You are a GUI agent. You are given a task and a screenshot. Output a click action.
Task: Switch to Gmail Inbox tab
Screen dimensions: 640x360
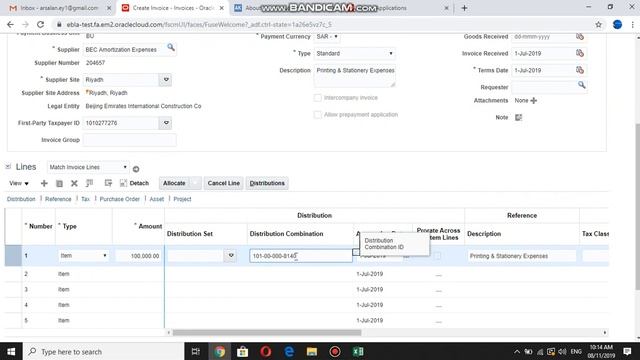coord(60,8)
